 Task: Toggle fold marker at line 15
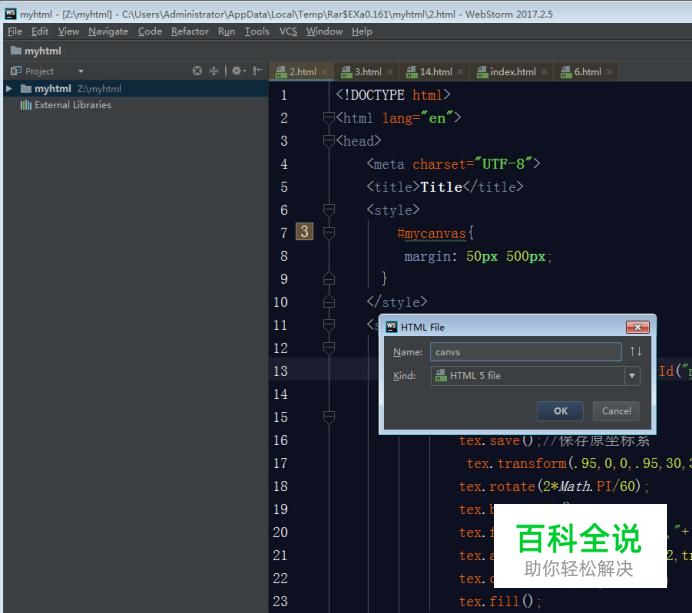[329, 417]
